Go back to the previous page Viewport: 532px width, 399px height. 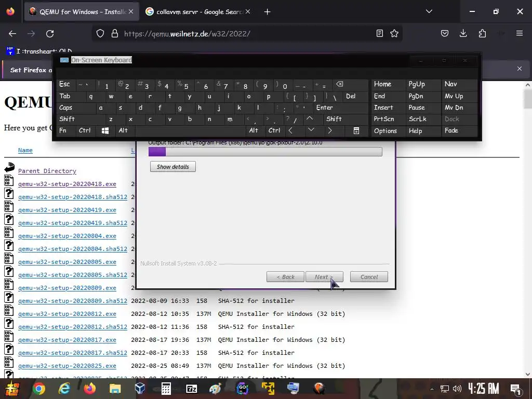point(12,34)
